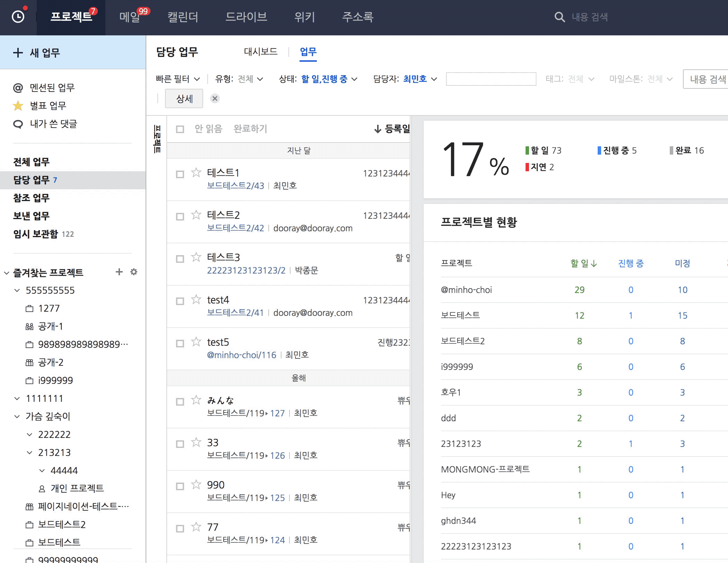The width and height of the screenshot is (728, 563).
Task: Star the test5 task
Action: 196,342
